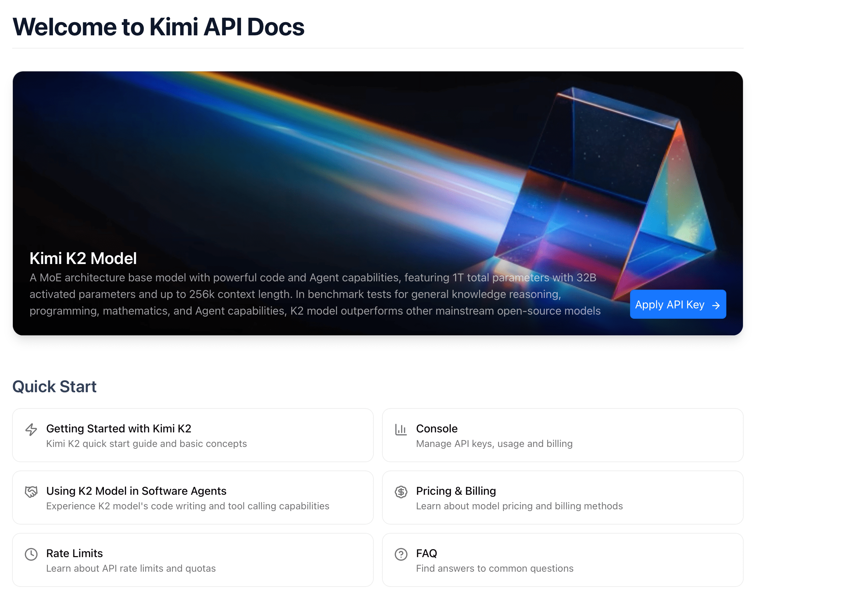This screenshot has height=589, width=868.
Task: Click the Kimi K2 Model banner heading
Action: 83,258
